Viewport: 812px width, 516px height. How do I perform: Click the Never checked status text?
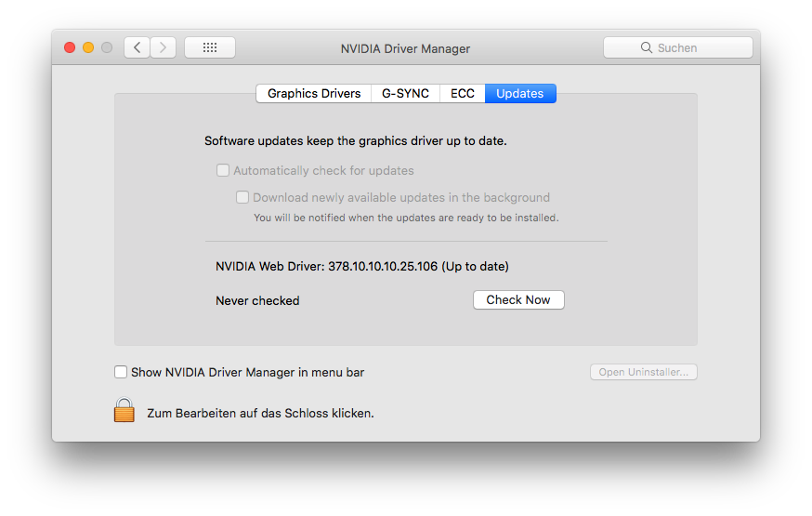coord(257,300)
